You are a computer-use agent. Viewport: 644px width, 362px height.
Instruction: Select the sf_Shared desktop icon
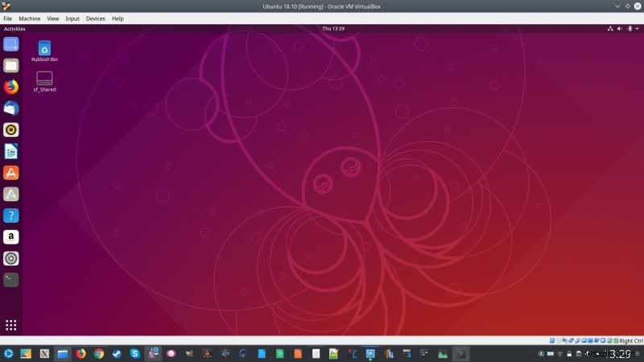[x=44, y=81]
